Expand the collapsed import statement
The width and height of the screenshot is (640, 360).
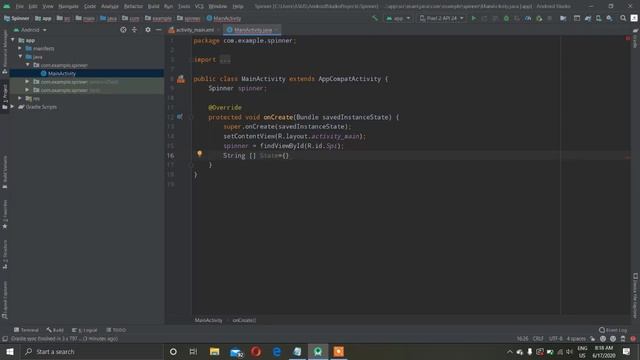coord(225,60)
